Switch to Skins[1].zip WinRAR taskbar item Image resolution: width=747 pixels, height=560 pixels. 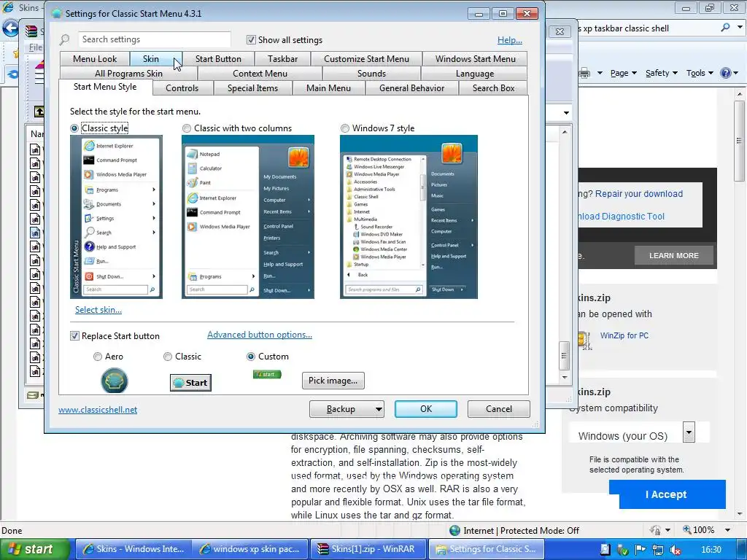click(368, 549)
